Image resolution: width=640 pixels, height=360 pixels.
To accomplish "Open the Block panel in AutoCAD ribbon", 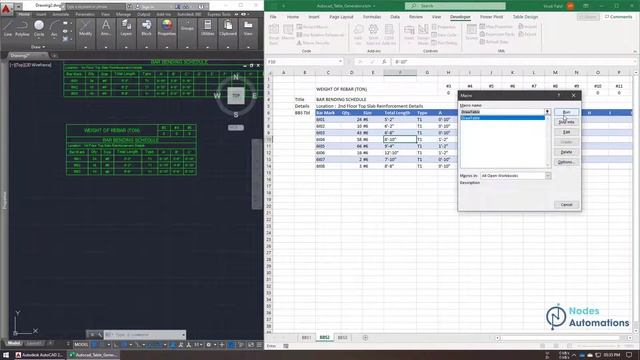I will click(147, 29).
